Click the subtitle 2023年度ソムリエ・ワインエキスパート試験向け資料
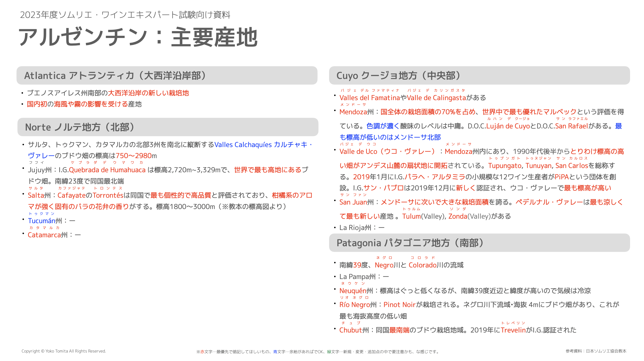Viewport: 644px width, 361px height. click(125, 15)
